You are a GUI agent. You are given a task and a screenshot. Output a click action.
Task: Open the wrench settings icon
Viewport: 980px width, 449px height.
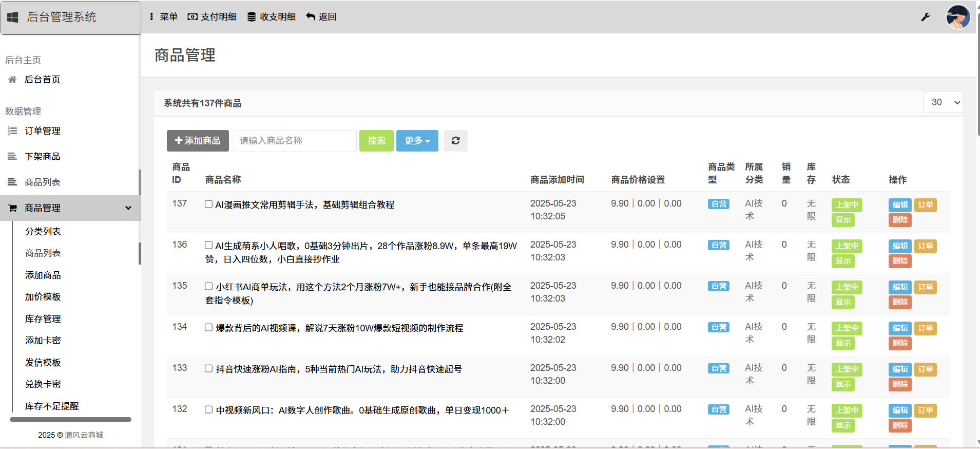pyautogui.click(x=925, y=17)
